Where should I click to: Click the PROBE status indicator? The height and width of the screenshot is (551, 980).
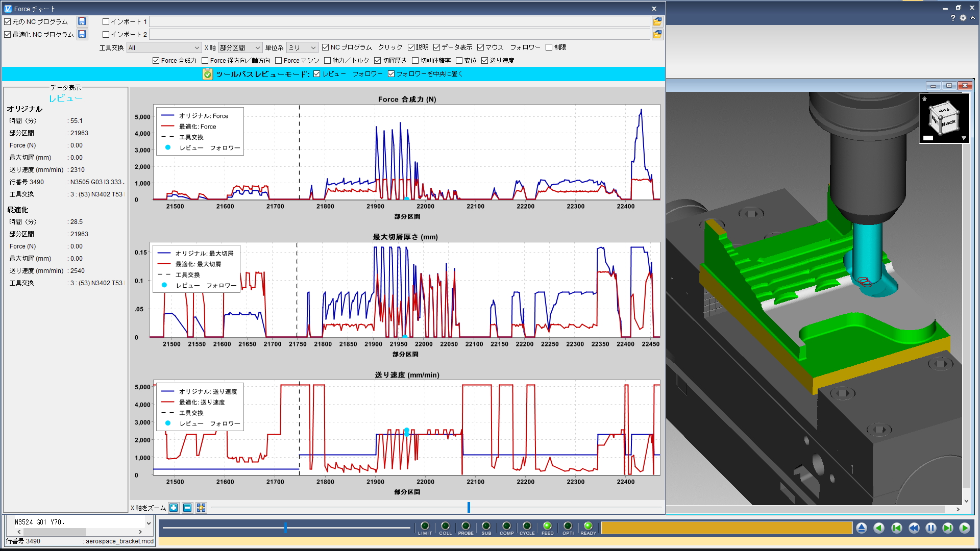point(465,525)
